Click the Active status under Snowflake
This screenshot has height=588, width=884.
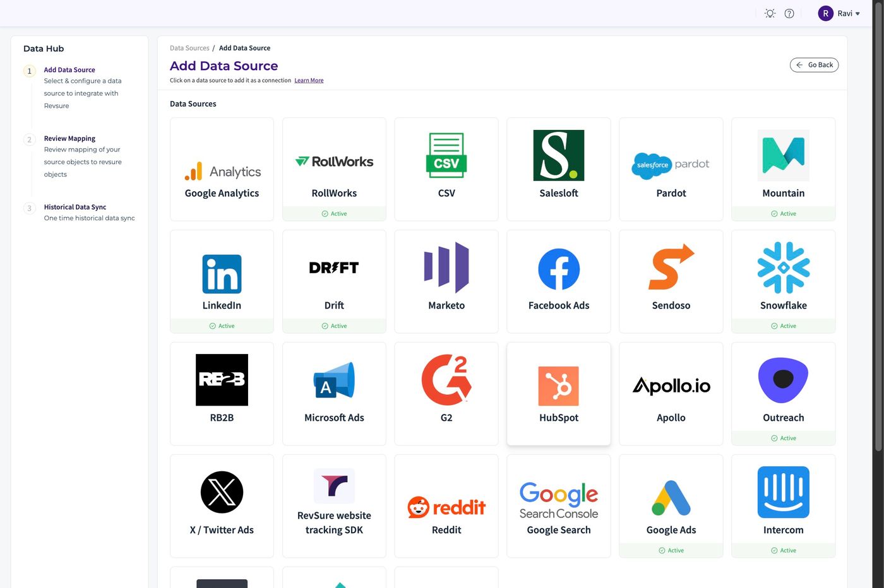tap(784, 326)
